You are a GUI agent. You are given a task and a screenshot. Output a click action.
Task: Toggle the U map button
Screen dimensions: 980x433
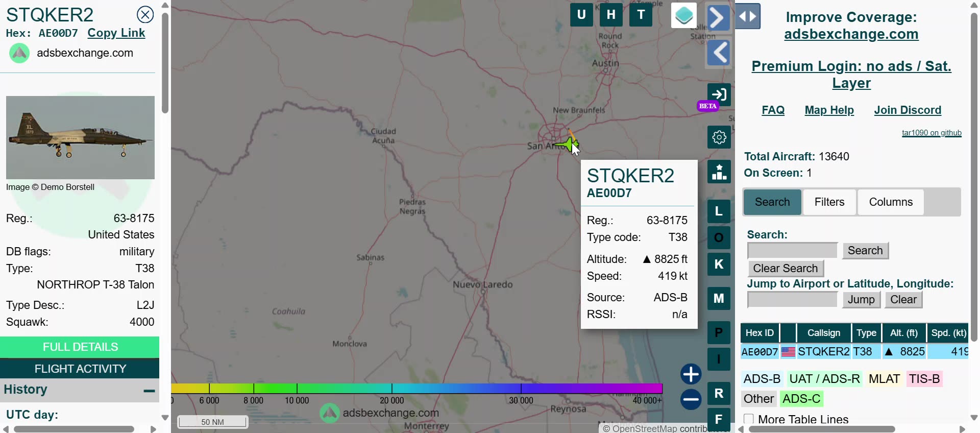tap(581, 15)
